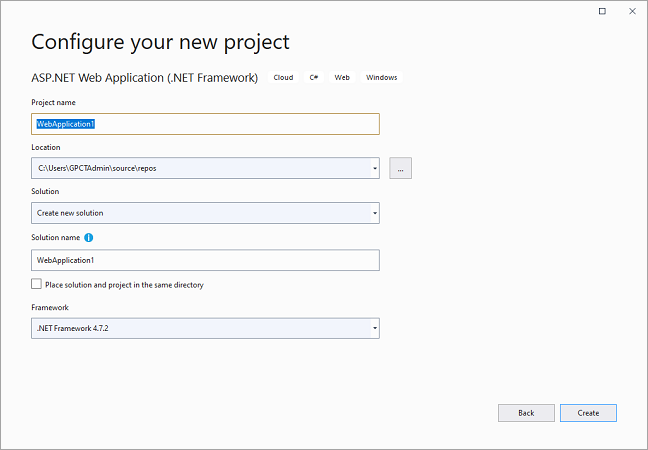
Task: Close the Configure project dialog
Action: pyautogui.click(x=630, y=11)
